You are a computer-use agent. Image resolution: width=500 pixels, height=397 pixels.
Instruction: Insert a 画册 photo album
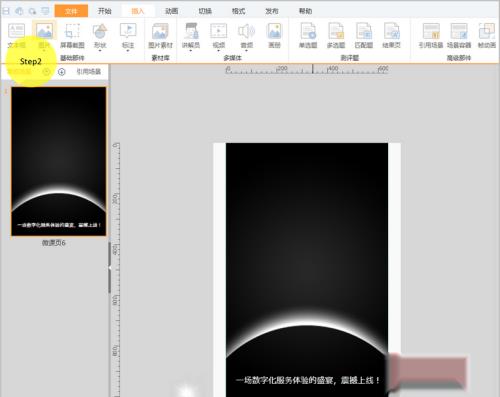[x=274, y=35]
